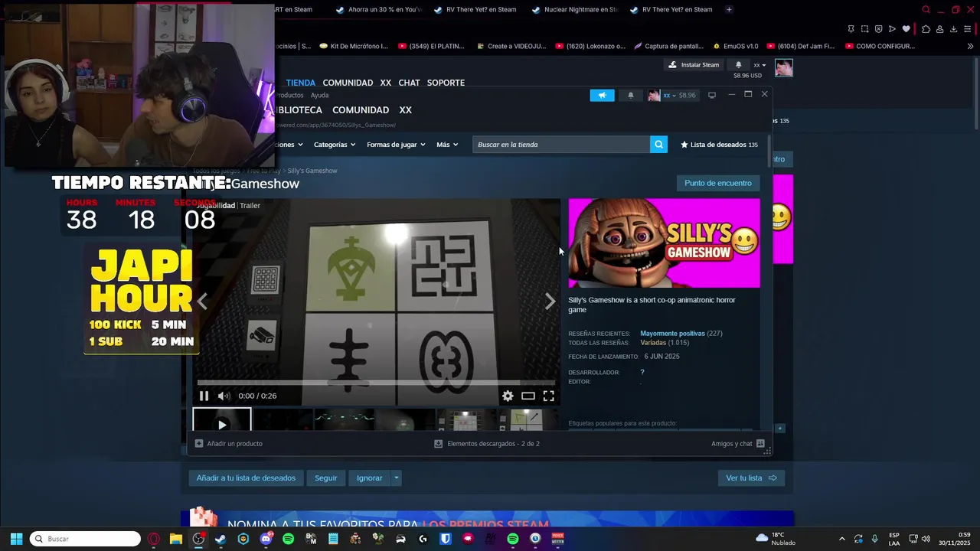Switch to 'Nuclear Nightmare en Steam' browser tab
The height and width of the screenshot is (551, 980).
573,10
